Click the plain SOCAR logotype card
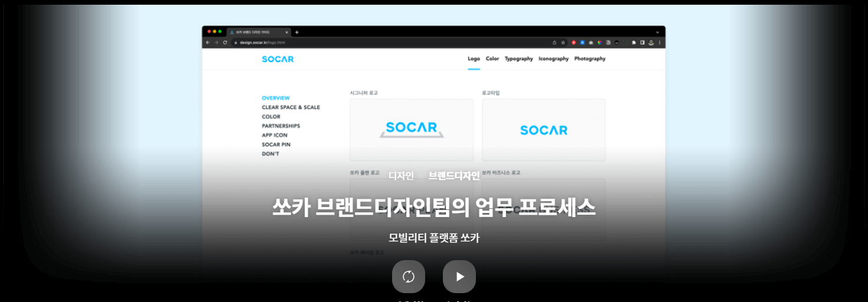This screenshot has width=868, height=302. click(544, 130)
